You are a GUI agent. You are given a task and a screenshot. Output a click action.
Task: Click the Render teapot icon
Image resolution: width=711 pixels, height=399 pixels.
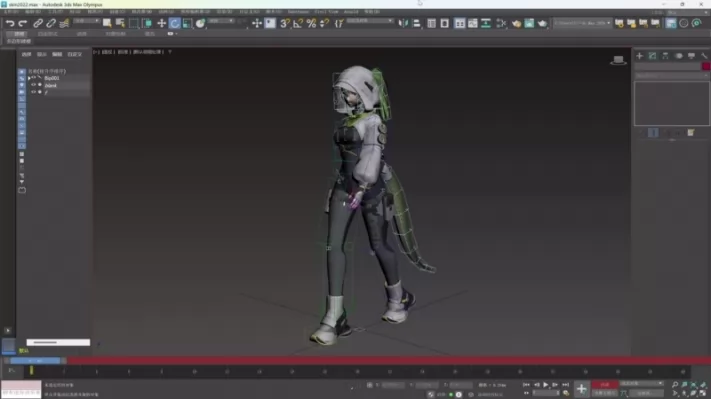pyautogui.click(x=542, y=23)
